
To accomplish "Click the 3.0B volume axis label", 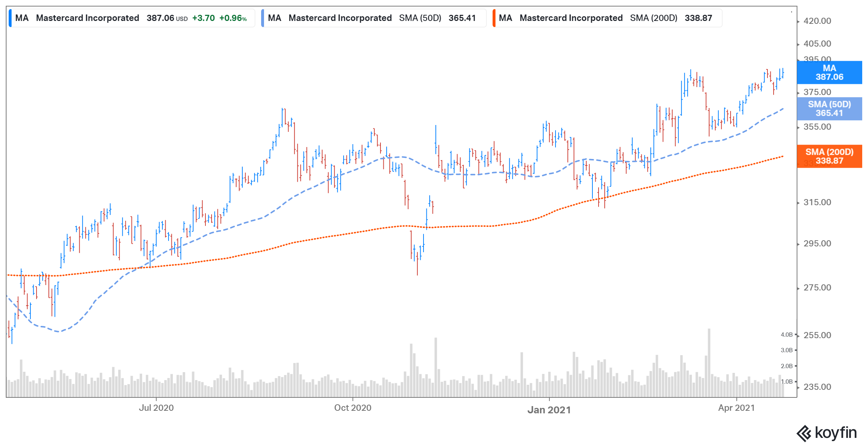I will click(x=787, y=350).
